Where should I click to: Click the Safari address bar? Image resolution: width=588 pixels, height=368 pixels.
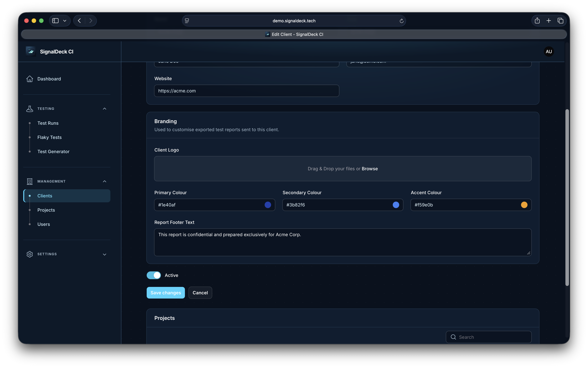[294, 21]
